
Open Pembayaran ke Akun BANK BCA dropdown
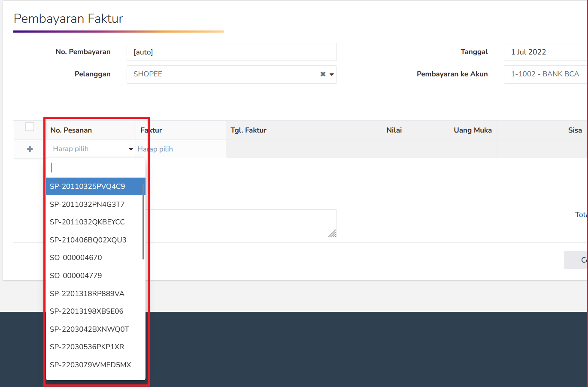click(546, 74)
